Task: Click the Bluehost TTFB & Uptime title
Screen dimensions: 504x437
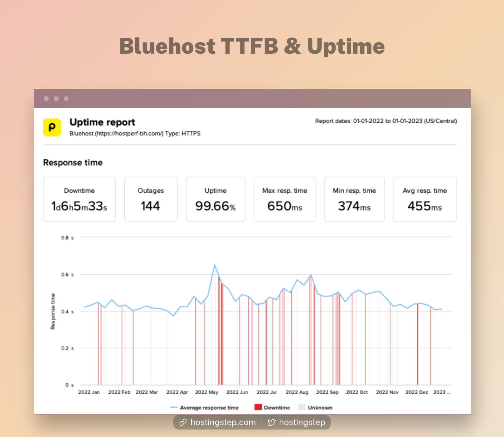Action: [252, 46]
